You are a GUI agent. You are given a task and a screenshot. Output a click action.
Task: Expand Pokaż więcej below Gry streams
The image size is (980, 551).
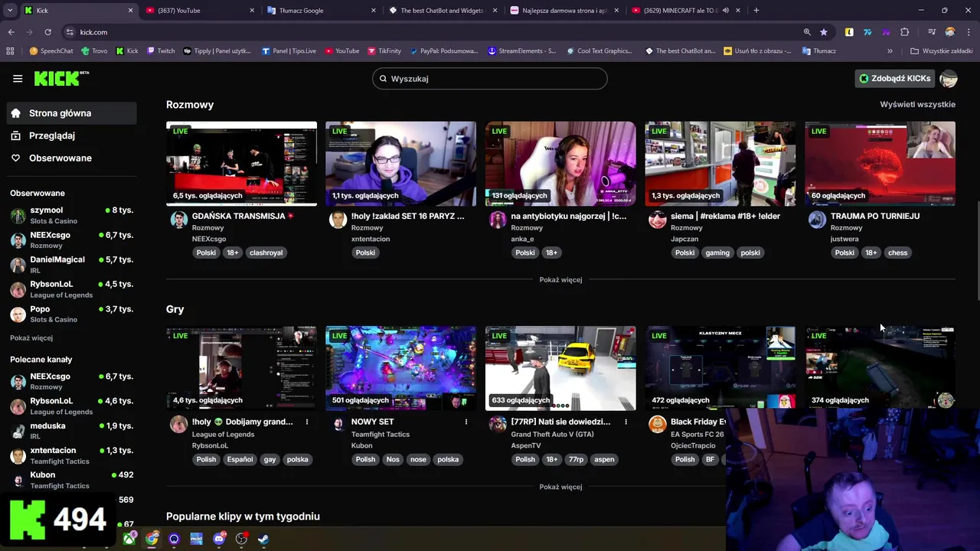pos(560,487)
